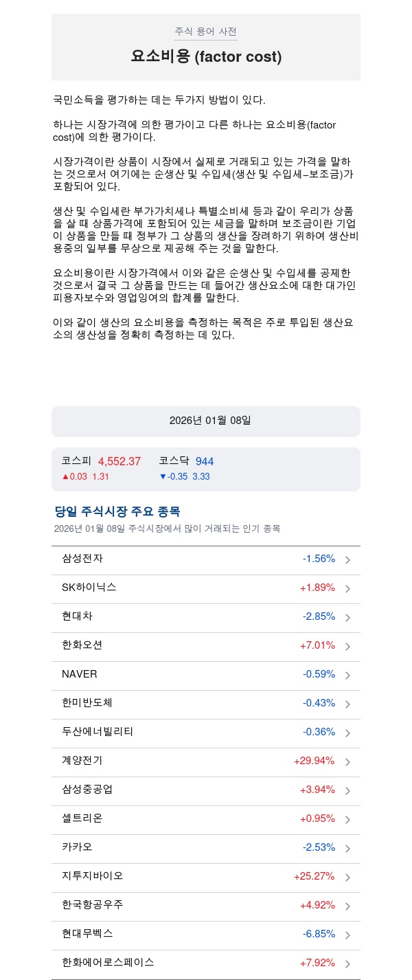Screen dimensions: 412x980
Task: Click the chevron arrow beside 한화오션
Action: pos(347,647)
